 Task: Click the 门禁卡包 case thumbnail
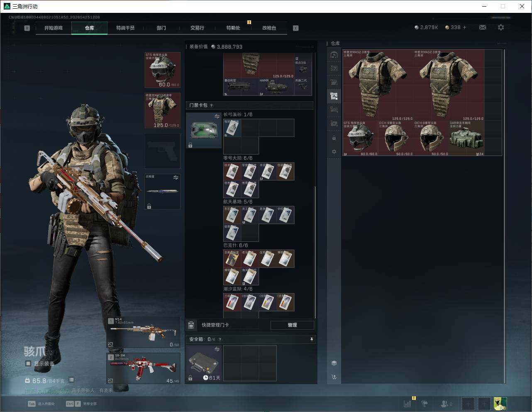(x=204, y=130)
